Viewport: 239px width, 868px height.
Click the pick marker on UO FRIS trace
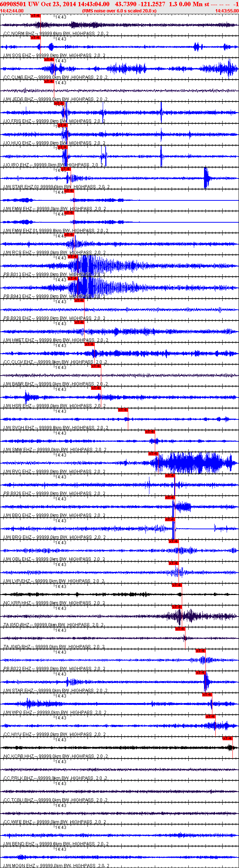point(59,103)
